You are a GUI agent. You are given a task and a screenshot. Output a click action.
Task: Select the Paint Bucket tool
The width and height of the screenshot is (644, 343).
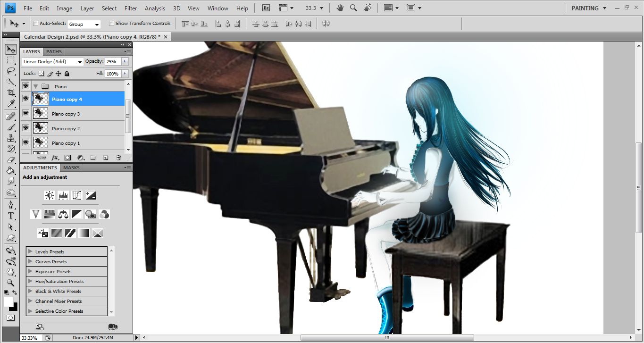(11, 170)
